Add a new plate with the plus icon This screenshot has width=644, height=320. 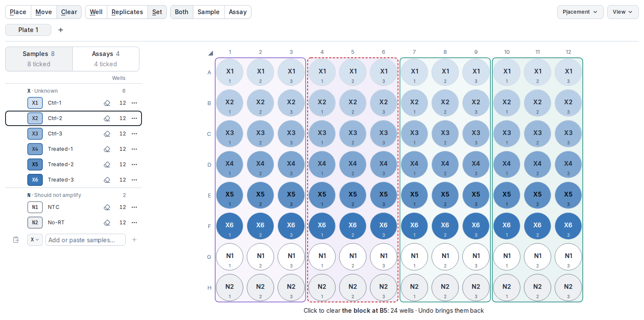pyautogui.click(x=61, y=30)
